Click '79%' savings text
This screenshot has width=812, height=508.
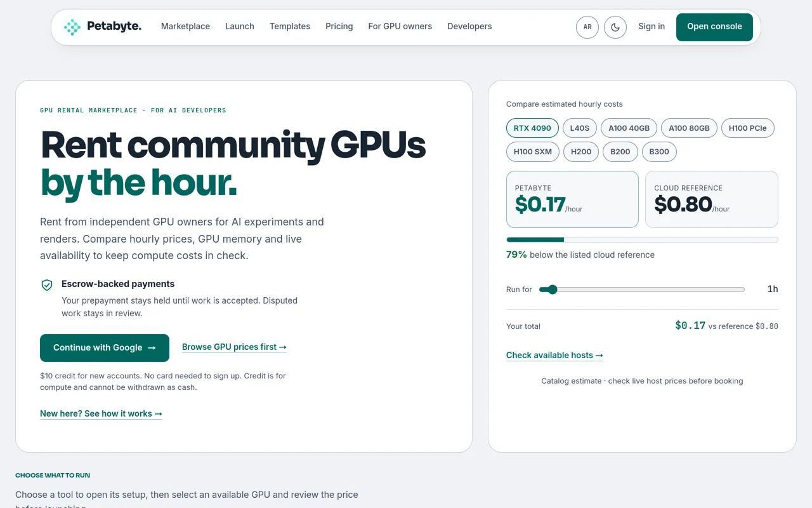click(516, 255)
